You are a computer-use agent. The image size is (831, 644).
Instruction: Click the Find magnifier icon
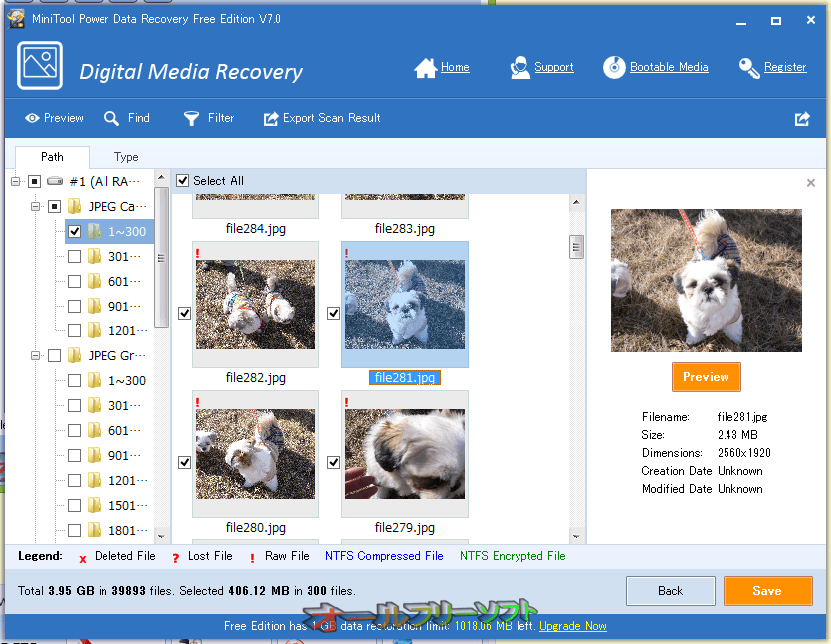pyautogui.click(x=111, y=118)
